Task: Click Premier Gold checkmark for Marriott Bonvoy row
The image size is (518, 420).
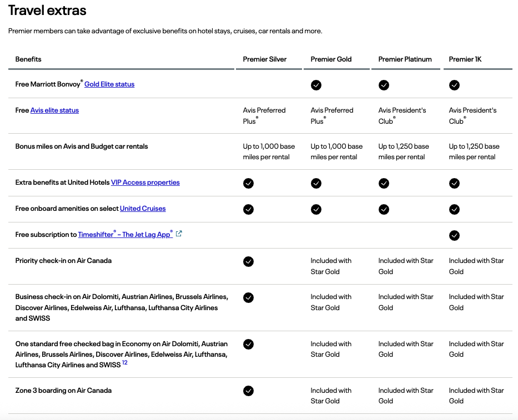Action: [316, 85]
